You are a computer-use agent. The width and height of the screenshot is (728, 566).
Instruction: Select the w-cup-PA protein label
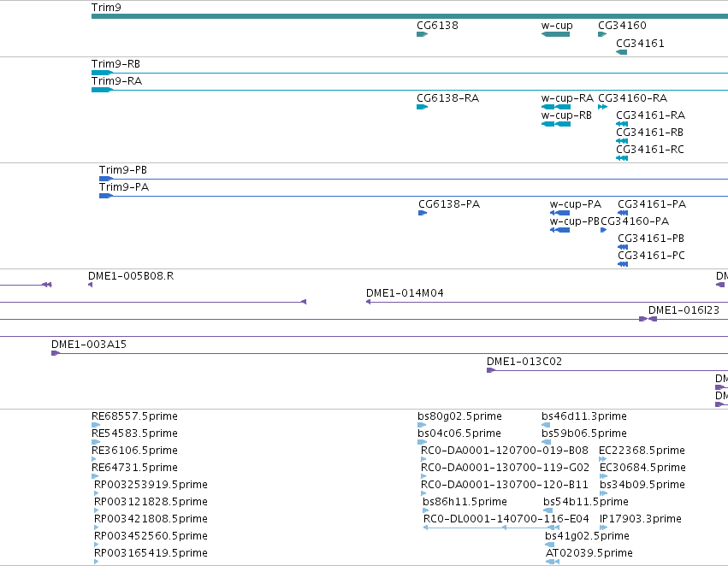pyautogui.click(x=575, y=204)
